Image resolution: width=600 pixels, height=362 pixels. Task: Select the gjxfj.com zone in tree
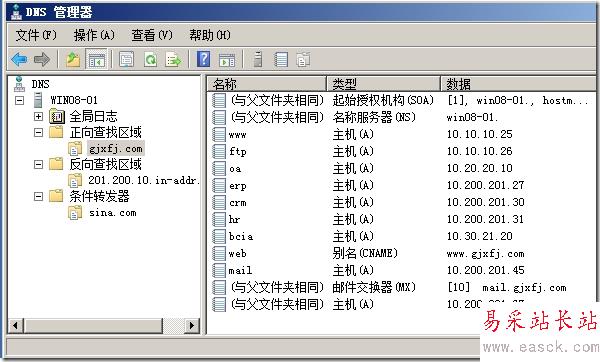coord(116,148)
